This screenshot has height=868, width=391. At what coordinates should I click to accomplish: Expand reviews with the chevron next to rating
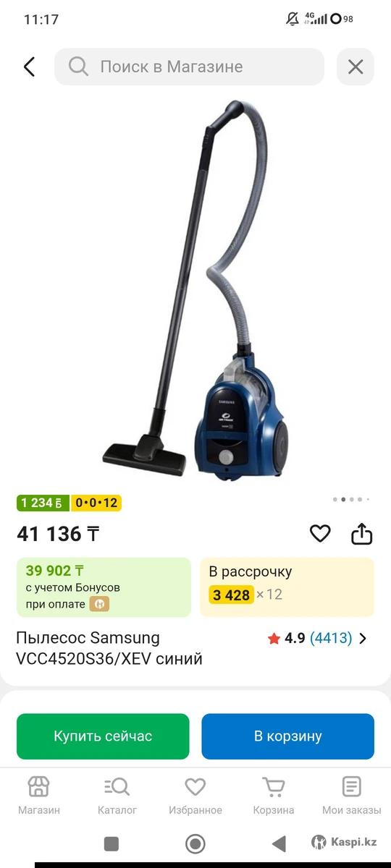[x=363, y=639]
